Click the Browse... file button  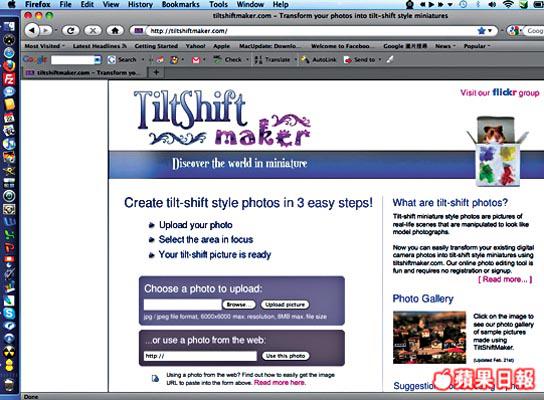click(239, 304)
